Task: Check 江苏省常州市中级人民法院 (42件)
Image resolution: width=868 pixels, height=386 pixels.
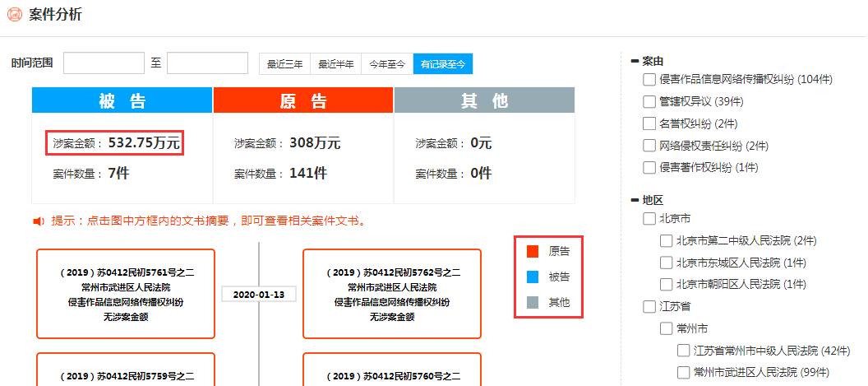Action: pyautogui.click(x=683, y=351)
